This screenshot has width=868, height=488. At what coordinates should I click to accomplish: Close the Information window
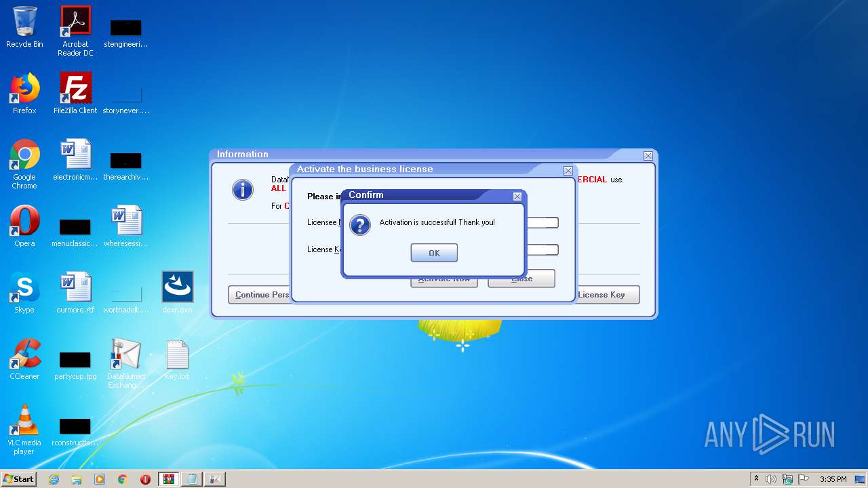648,155
